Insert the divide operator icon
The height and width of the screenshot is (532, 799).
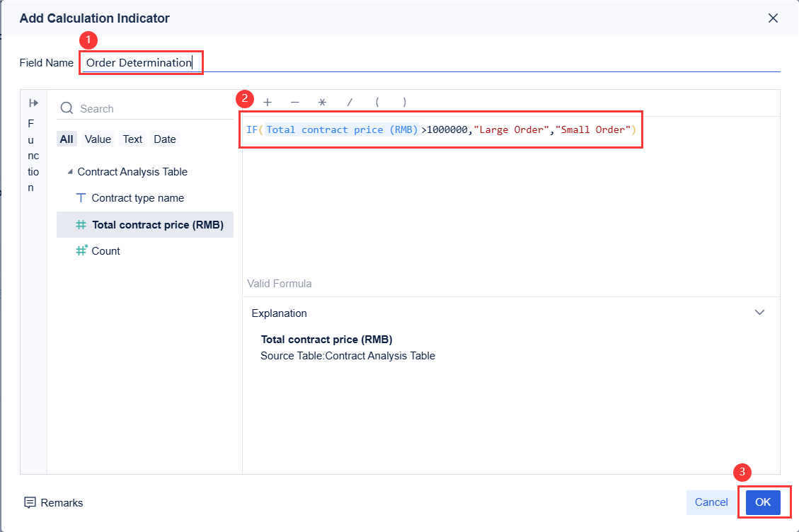[350, 102]
